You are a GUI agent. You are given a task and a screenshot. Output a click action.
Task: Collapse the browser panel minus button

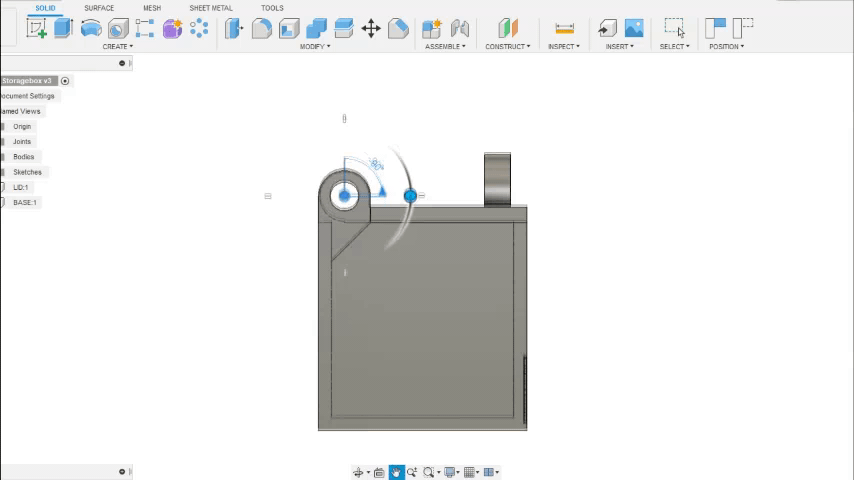122,63
